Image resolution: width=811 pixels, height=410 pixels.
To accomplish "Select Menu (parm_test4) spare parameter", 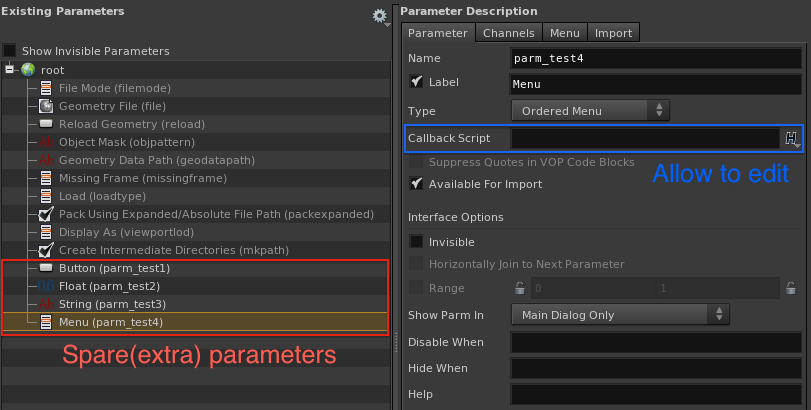I will click(111, 322).
